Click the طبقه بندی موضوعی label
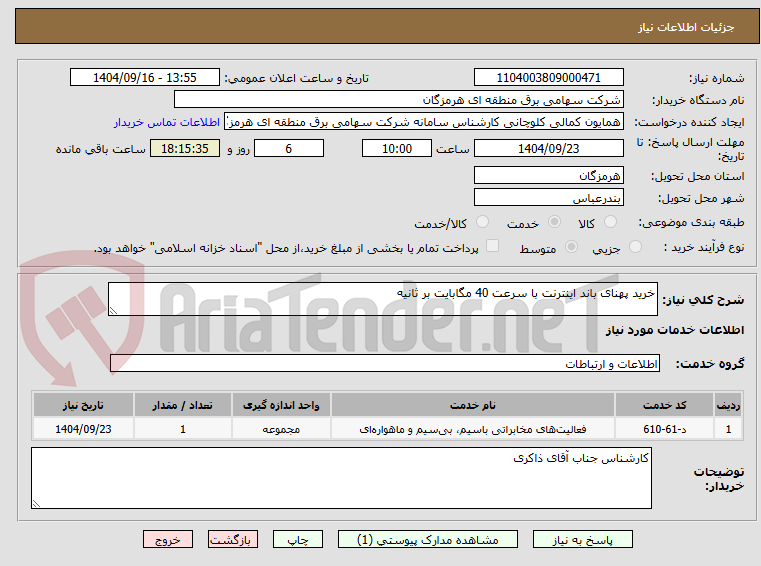 coord(691,222)
